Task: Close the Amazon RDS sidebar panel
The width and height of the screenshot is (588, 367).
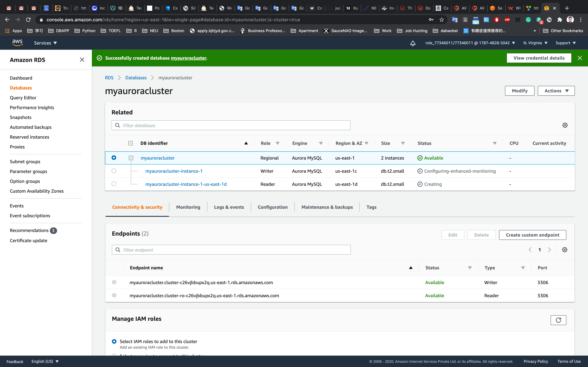Action: (82, 60)
